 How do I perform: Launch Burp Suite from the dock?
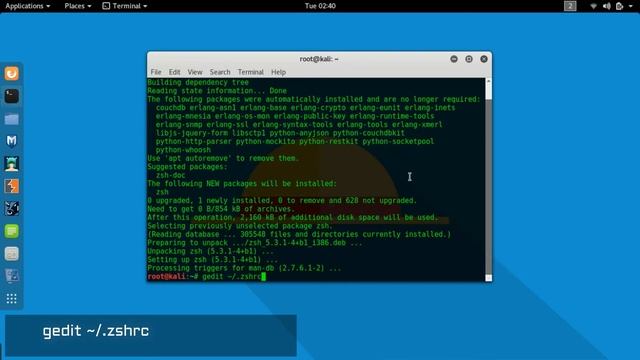coord(11,186)
